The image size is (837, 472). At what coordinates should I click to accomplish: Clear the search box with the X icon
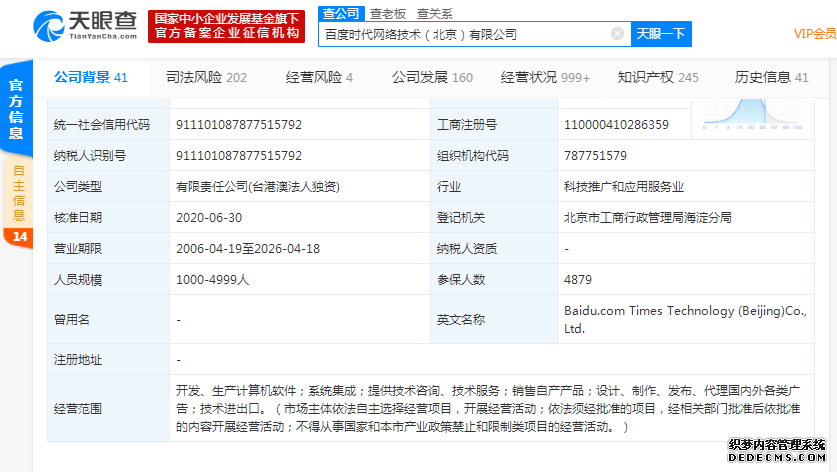(617, 34)
